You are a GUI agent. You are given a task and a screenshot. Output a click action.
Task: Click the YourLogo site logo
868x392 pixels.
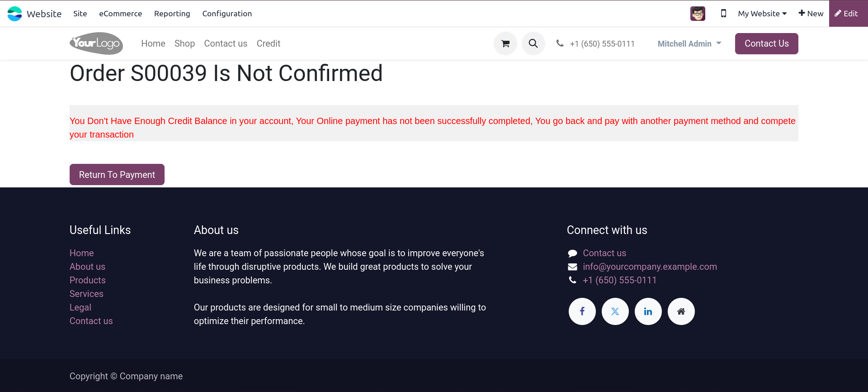pyautogui.click(x=96, y=43)
